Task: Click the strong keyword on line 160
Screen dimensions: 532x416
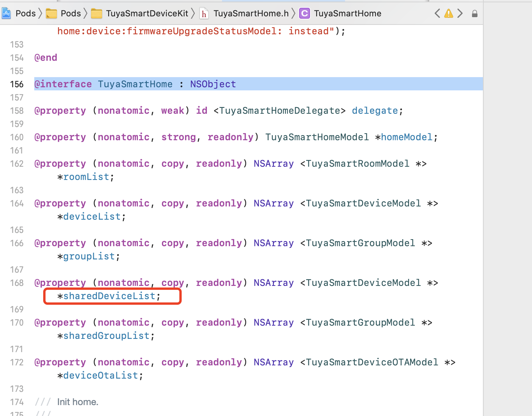Action: point(178,137)
